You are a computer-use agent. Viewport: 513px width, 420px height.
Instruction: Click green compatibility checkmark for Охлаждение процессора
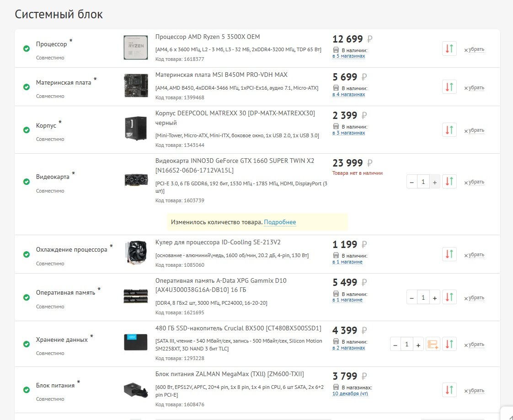[x=27, y=254]
